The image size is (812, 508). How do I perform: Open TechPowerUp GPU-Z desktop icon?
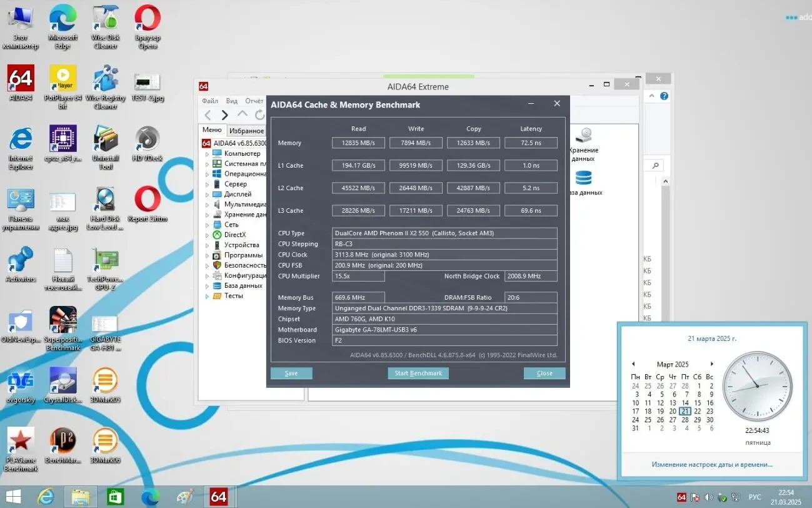(105, 262)
